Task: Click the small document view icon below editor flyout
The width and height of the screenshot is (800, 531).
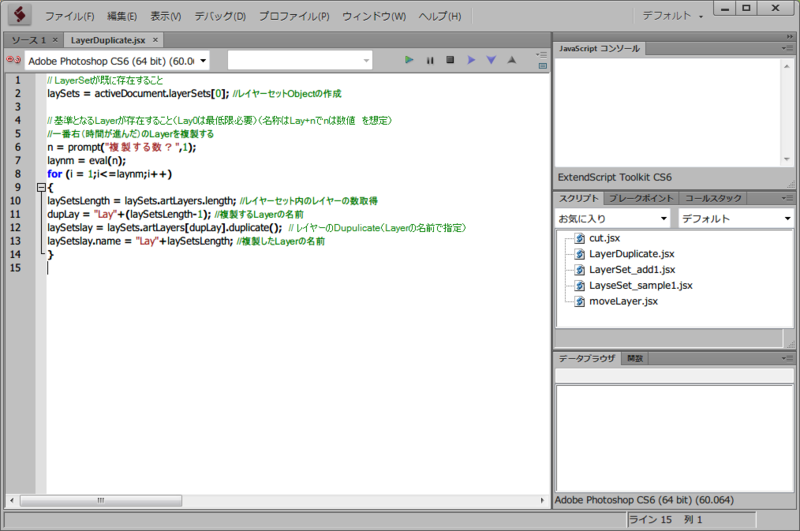Action: (543, 66)
